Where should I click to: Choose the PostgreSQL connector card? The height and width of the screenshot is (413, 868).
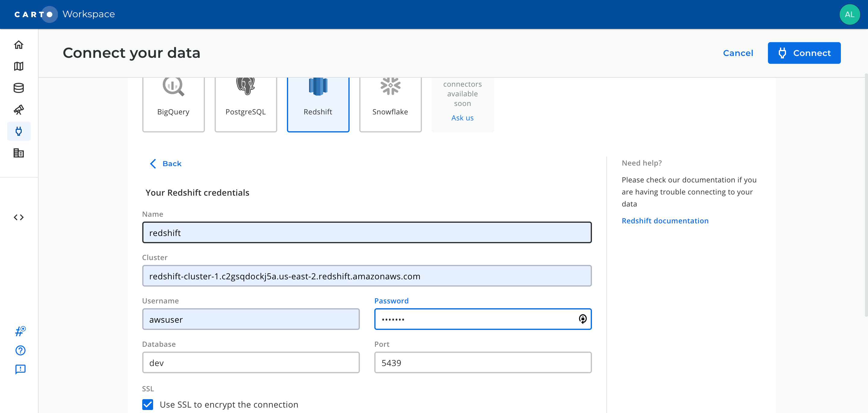(246, 103)
